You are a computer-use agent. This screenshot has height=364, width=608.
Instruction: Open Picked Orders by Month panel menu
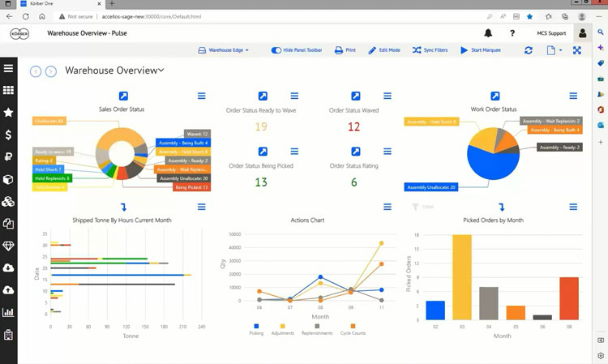point(573,208)
